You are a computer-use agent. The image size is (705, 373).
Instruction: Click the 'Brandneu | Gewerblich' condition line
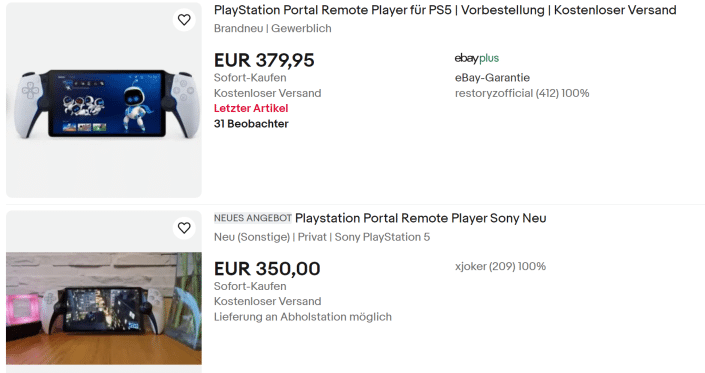[272, 28]
